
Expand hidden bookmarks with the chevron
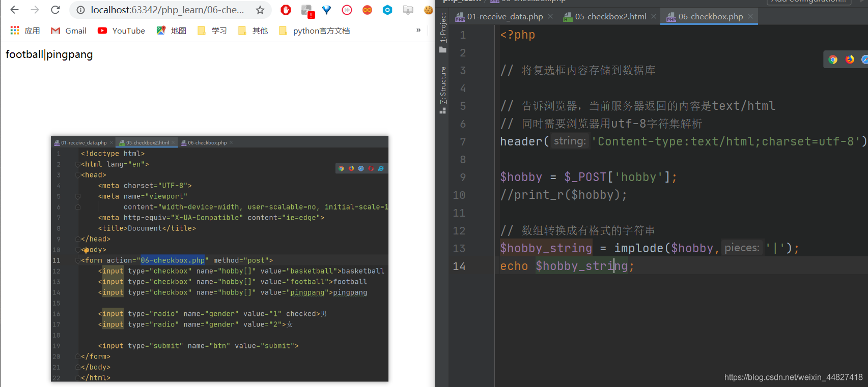[418, 30]
